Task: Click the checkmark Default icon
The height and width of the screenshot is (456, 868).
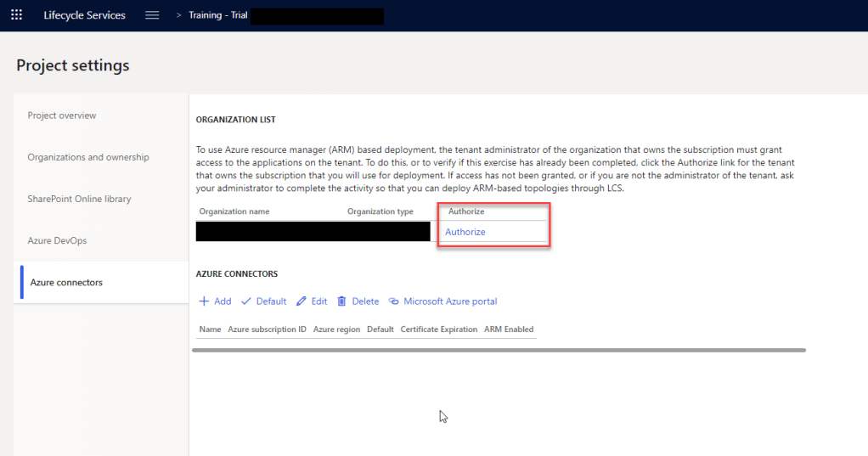Action: click(x=246, y=301)
